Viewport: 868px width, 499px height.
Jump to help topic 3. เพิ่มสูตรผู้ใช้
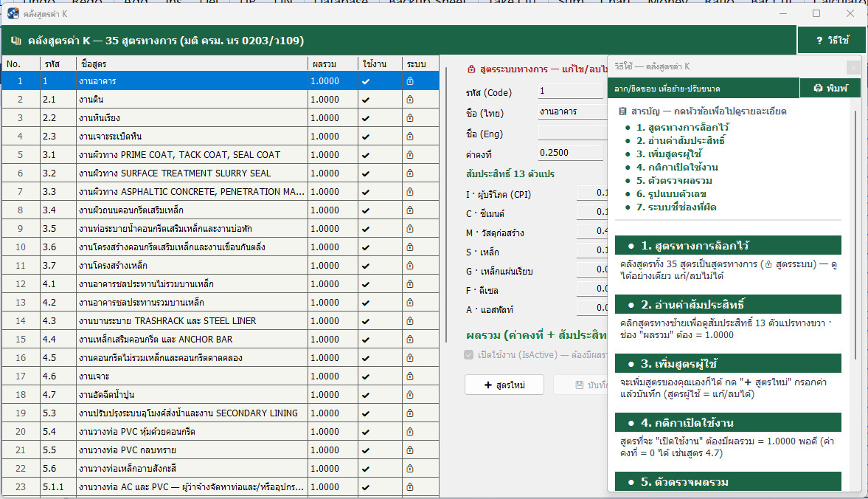tap(669, 154)
